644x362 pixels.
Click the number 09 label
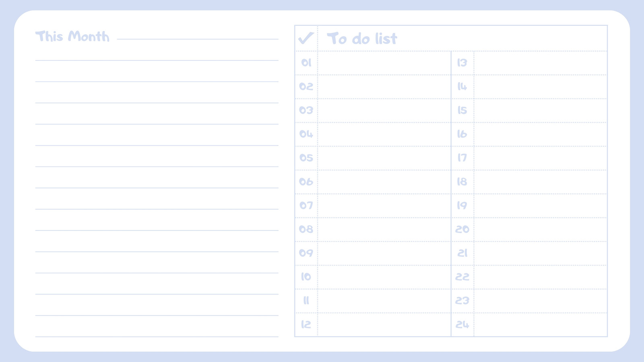(306, 253)
